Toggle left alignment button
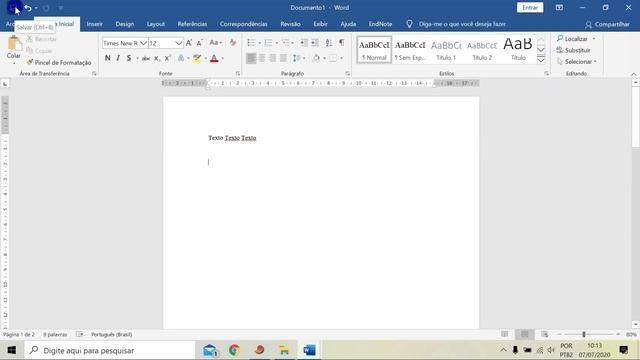The width and height of the screenshot is (640, 360). (251, 58)
